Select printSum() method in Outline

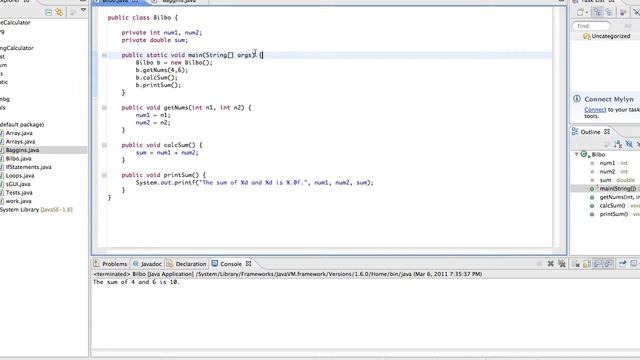[620, 214]
